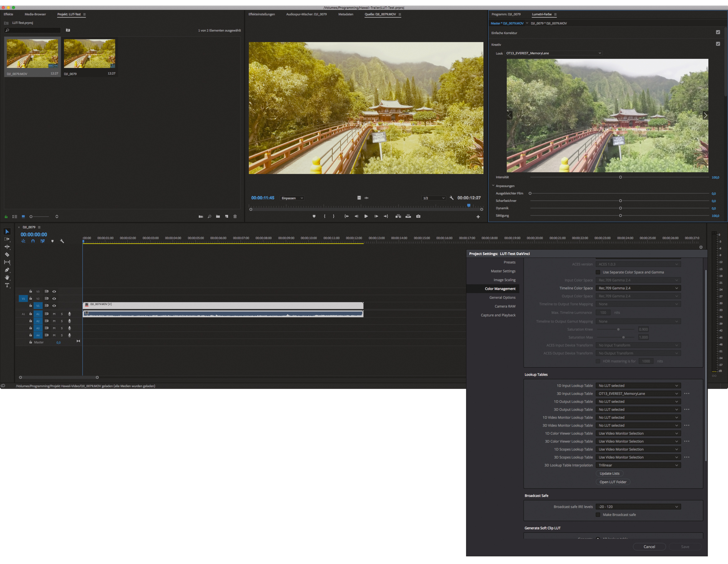Viewport: 728px width, 564px height.
Task: Select the Razor tool in timeline toolbox
Action: tap(7, 255)
